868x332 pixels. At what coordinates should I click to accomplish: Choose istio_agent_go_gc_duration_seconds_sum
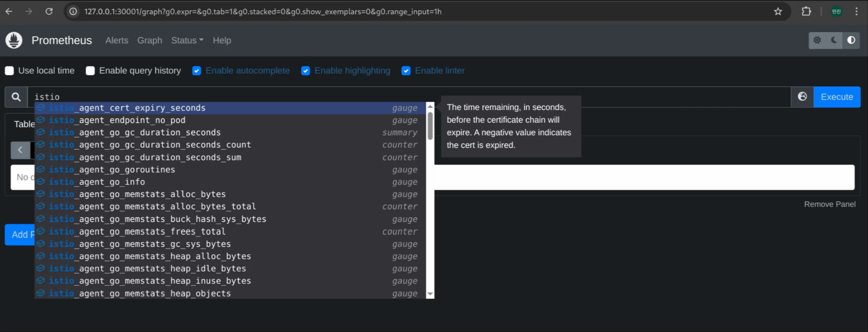[x=230, y=157]
